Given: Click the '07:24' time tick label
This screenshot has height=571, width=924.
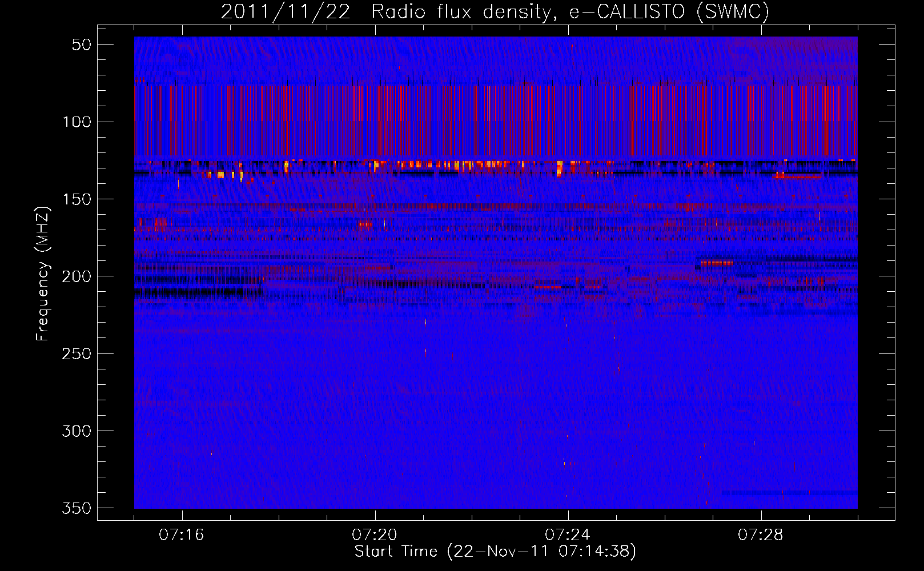Looking at the screenshot, I should coord(568,535).
